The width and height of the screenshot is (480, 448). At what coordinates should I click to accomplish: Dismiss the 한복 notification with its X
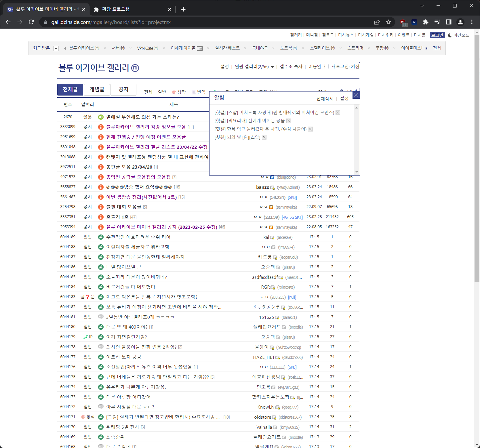click(310, 129)
